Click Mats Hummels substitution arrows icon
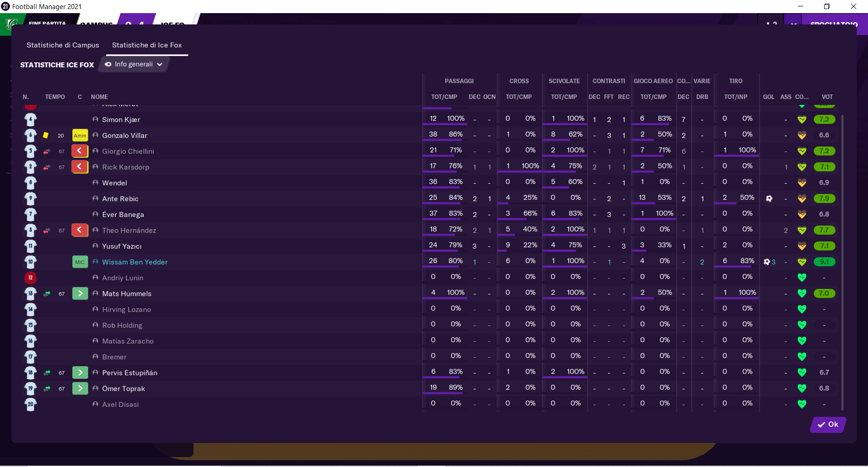Screen dimensions: 868x467 point(47,294)
